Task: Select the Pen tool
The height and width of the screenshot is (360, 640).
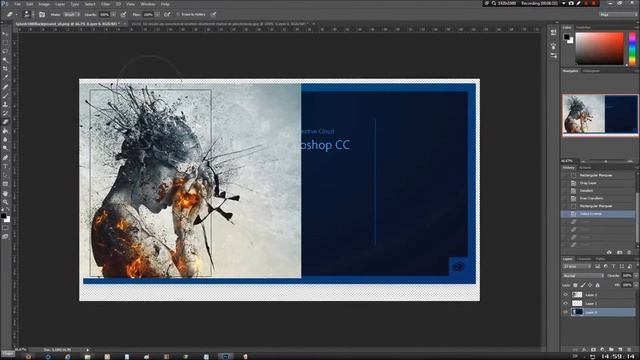Action: click(x=5, y=158)
